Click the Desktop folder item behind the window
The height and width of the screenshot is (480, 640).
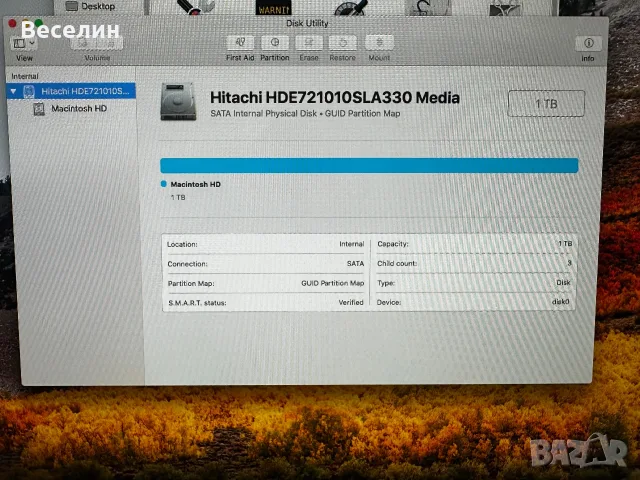click(x=91, y=6)
